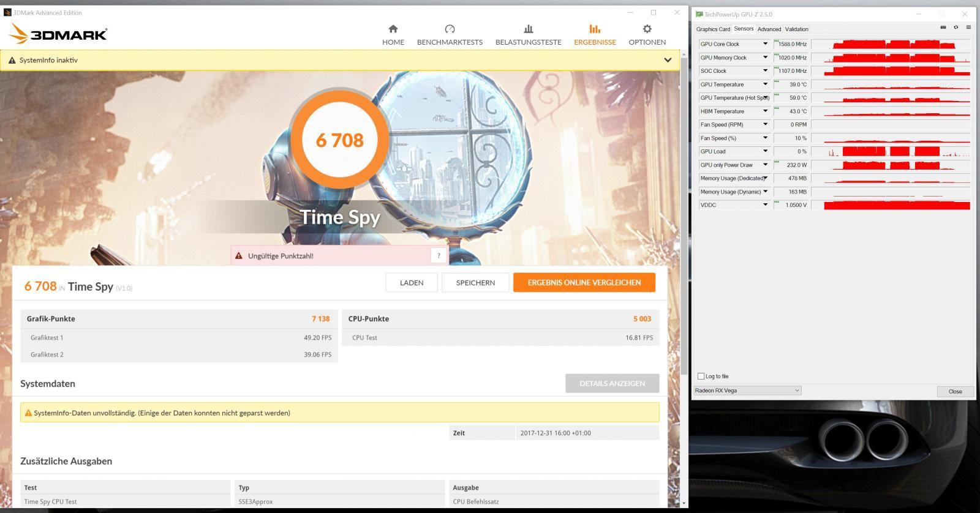Switch to Advanced tab in GPU-Z

(x=769, y=29)
